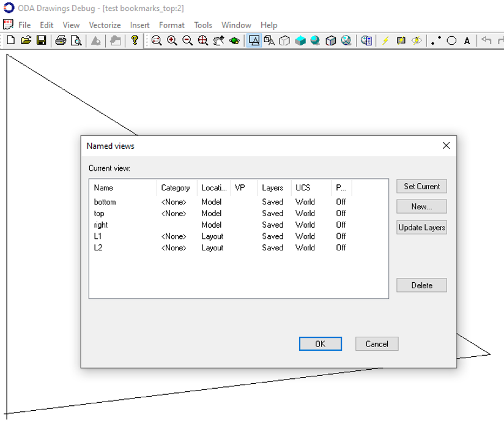Click the Zoom In magnifier icon
The image size is (504, 423).
(172, 42)
